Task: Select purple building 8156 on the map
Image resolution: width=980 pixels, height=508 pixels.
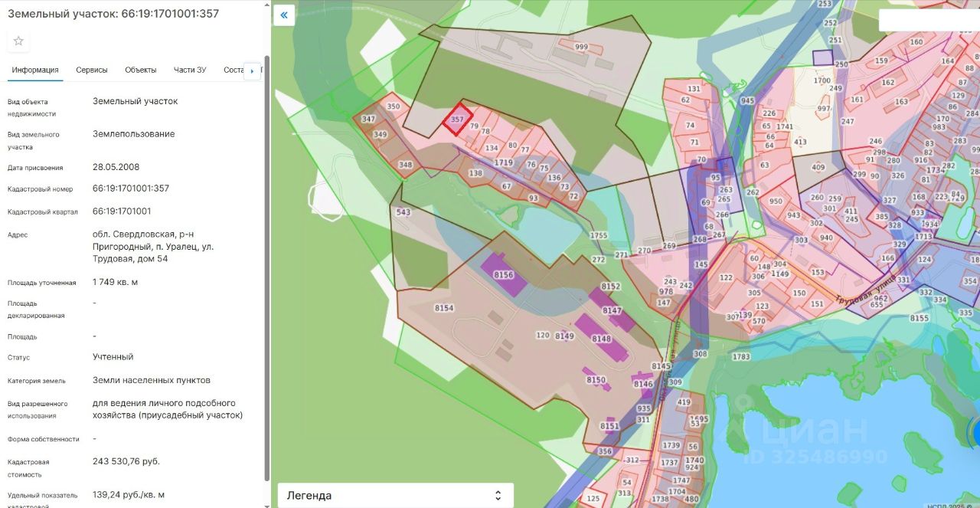Action: (504, 274)
